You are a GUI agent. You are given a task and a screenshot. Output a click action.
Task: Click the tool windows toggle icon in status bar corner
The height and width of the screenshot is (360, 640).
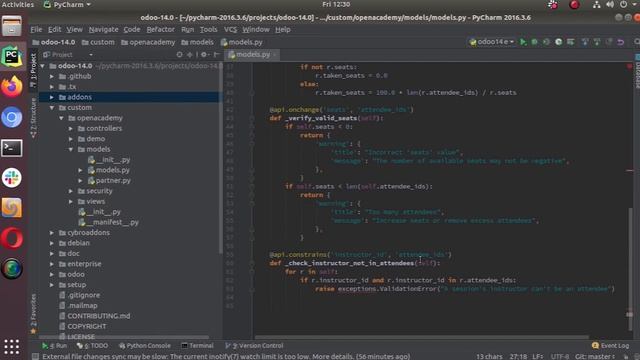coord(36,356)
